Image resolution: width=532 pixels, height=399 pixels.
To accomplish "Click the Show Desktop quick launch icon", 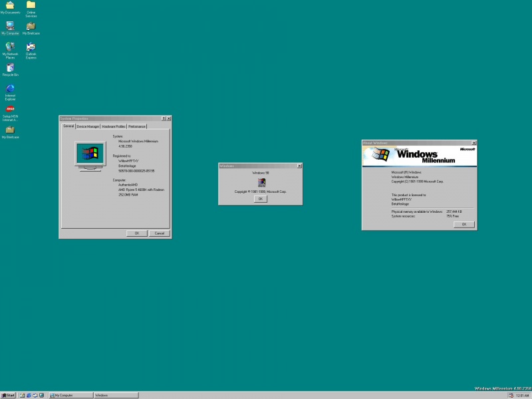I will click(23, 395).
